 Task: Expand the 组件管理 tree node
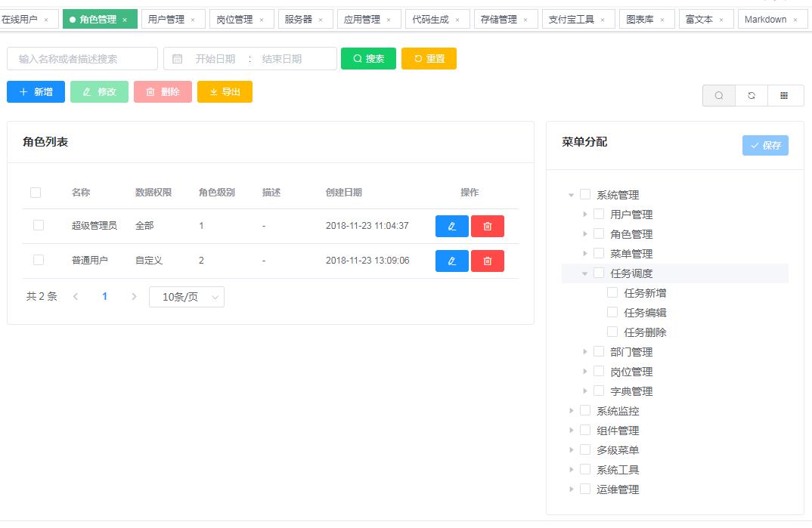pos(571,431)
